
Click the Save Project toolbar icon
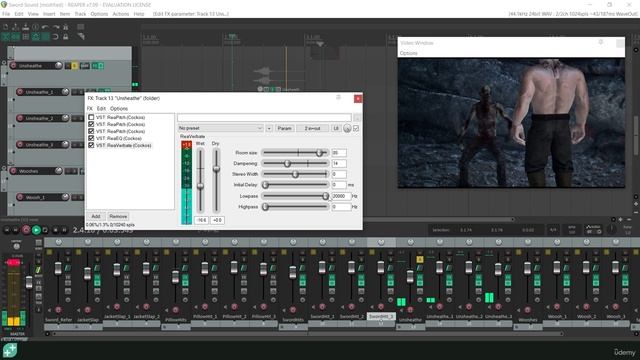[26, 27]
